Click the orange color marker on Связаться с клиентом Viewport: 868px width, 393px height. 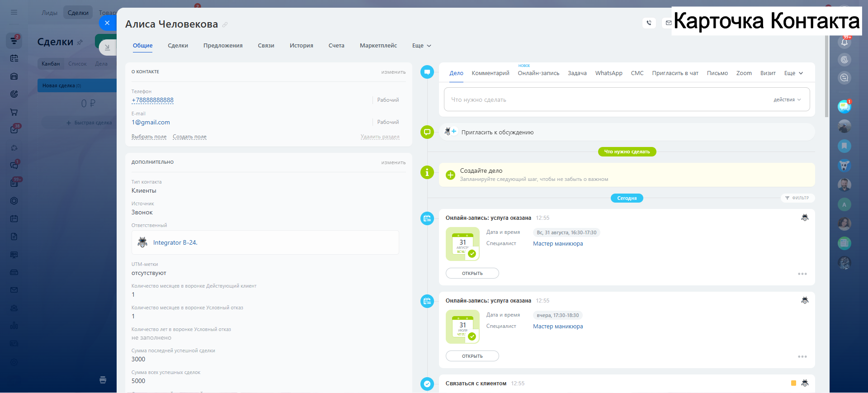tap(793, 383)
